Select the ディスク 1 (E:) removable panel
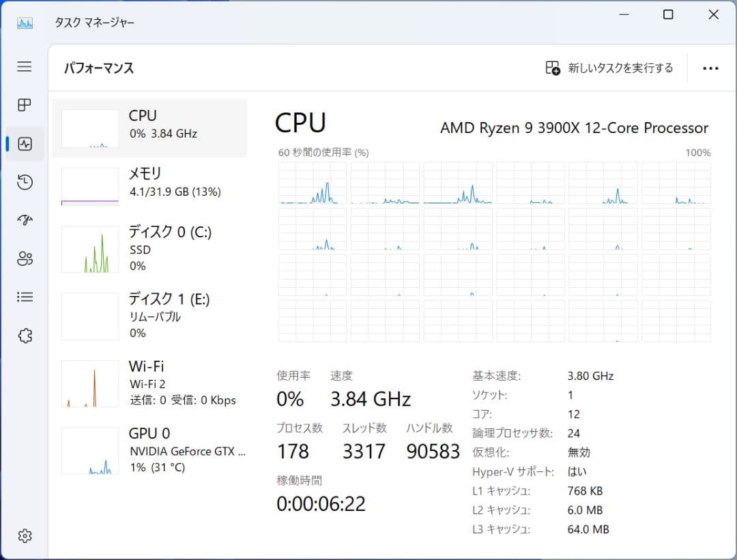Viewport: 737px width, 560px height. pos(150,315)
